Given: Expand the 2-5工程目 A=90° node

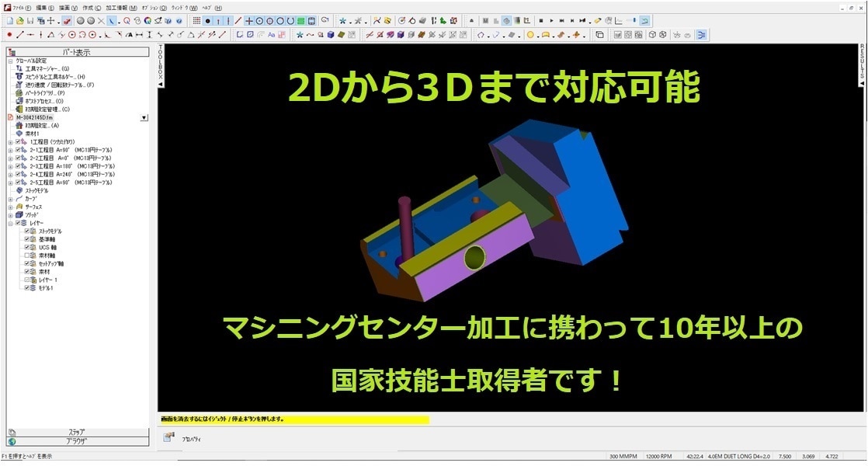Looking at the screenshot, I should (11, 183).
